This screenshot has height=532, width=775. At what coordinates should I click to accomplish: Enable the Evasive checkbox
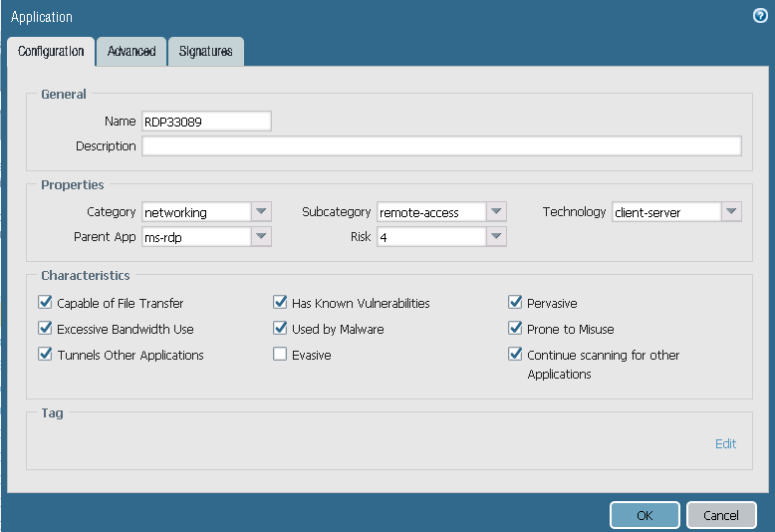click(280, 355)
